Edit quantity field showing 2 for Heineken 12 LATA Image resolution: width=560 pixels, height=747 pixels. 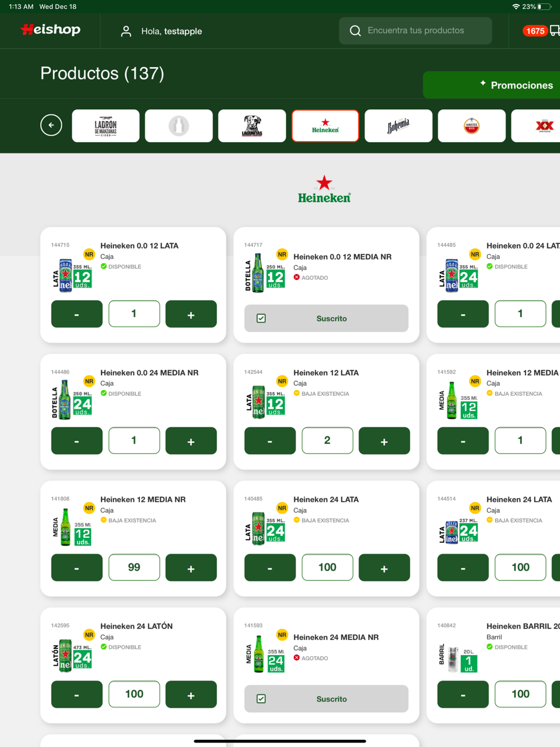point(327,441)
